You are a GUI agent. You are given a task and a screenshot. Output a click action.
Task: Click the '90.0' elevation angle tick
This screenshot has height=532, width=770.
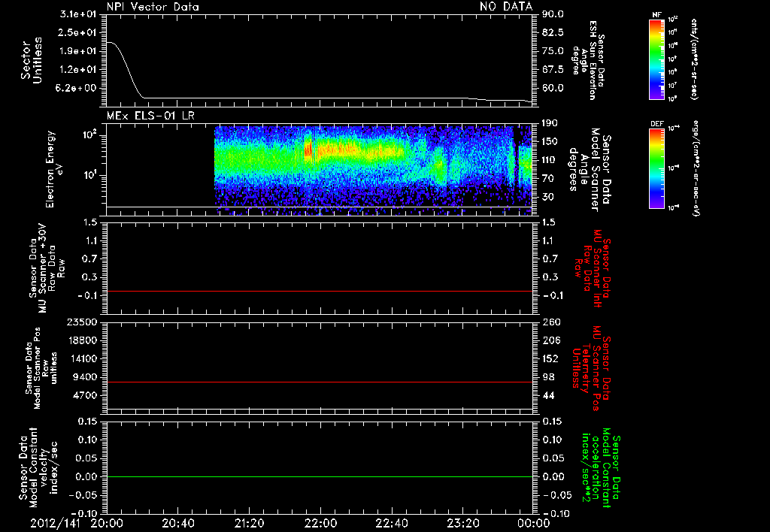(x=553, y=14)
